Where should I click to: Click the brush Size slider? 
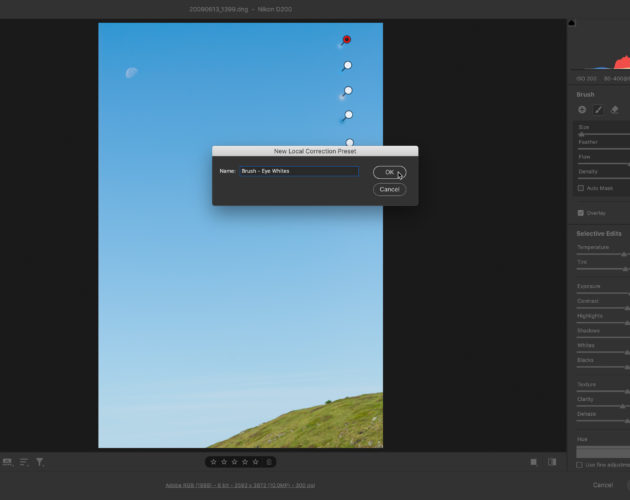click(603, 134)
